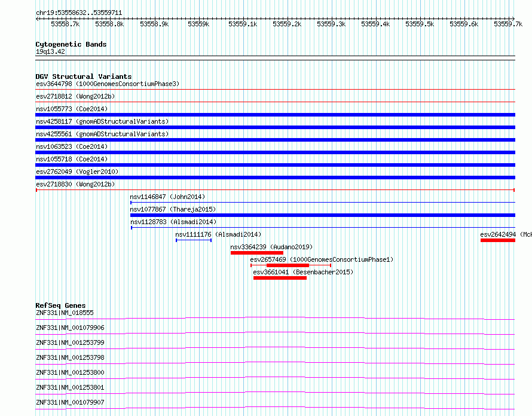Open variant nsv4255561 (gnomADStructuralVariants) label
Image resolution: width=532 pixels, height=416 pixels.
click(x=102, y=134)
